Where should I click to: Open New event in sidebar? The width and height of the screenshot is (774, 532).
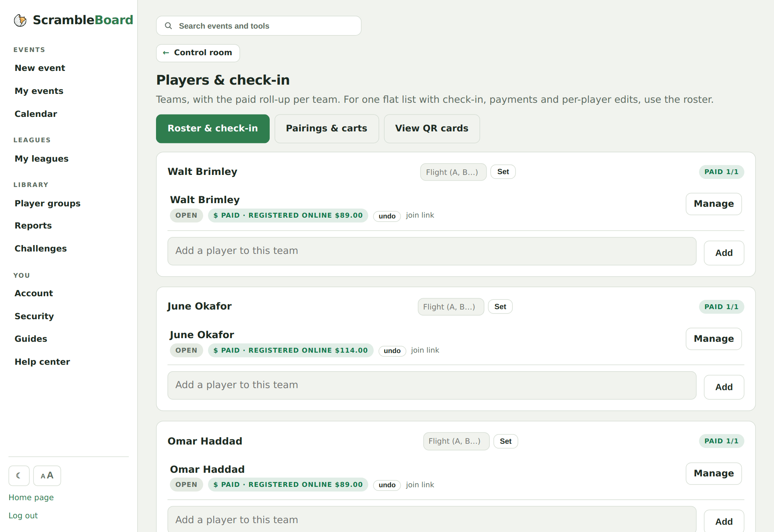(x=40, y=68)
